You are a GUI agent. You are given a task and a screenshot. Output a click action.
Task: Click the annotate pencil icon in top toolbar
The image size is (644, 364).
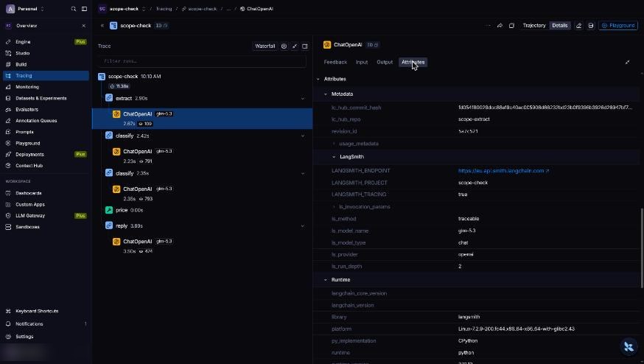click(x=578, y=26)
